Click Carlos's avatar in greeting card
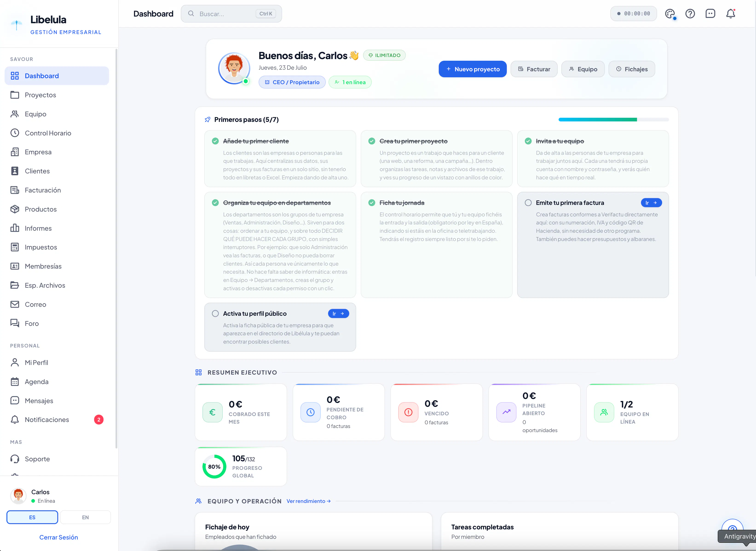 [x=234, y=68]
